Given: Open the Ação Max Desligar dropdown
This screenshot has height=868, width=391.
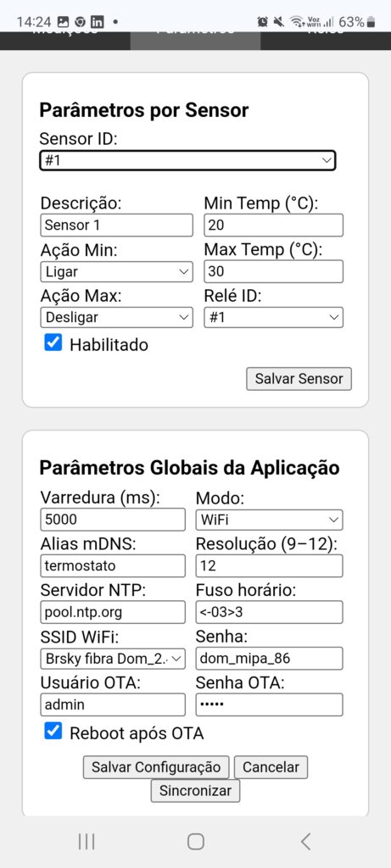Looking at the screenshot, I should point(117,318).
